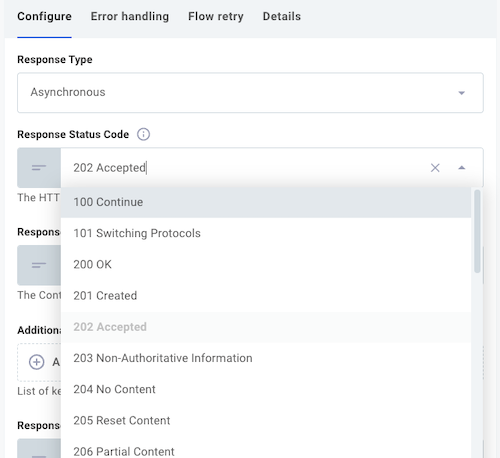
Task: Choose 200 OK status code
Action: 266,265
